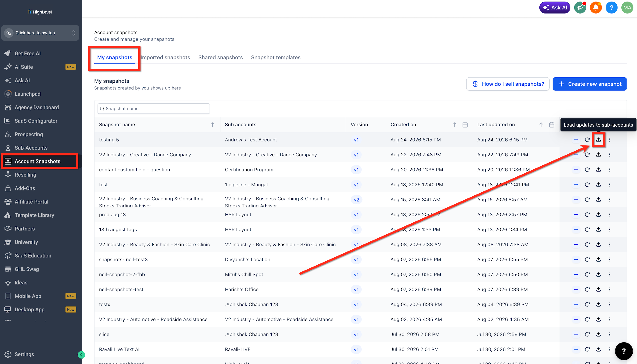This screenshot has width=637, height=364.
Task: Click 'Certification Program' sub account cell
Action: [249, 170]
